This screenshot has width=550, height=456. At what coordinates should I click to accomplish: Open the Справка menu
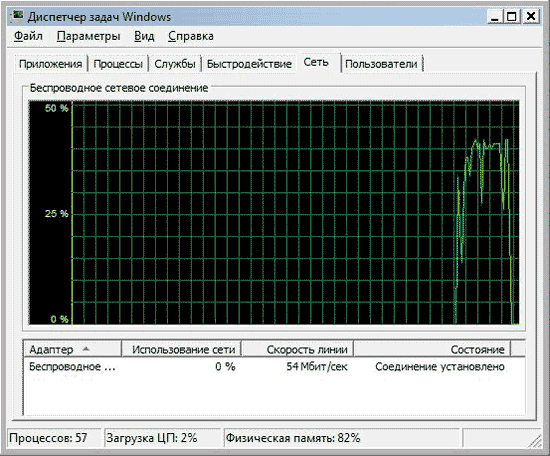191,36
